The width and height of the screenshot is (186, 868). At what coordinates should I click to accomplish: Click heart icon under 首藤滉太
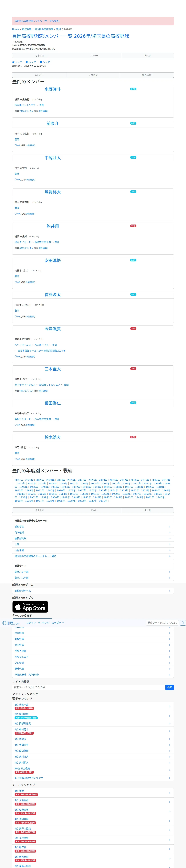click(x=15, y=316)
